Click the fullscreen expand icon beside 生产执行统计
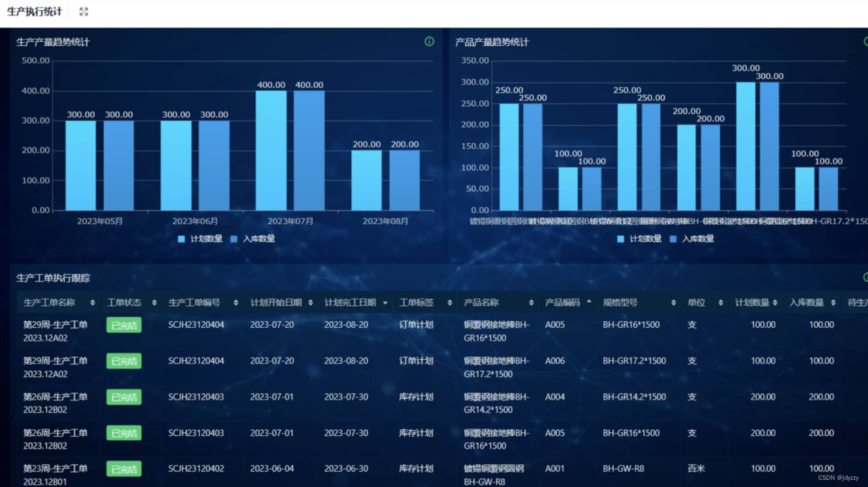868x487 pixels. pos(84,12)
